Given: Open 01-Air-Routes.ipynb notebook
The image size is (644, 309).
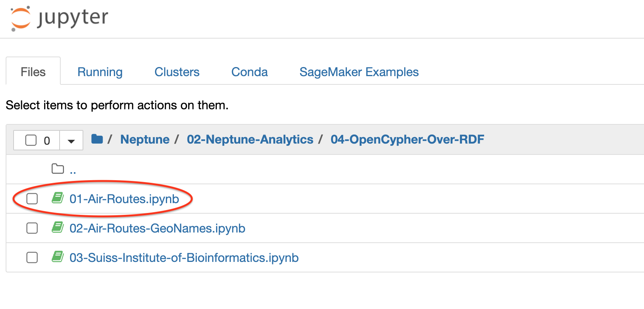Looking at the screenshot, I should coord(124,199).
